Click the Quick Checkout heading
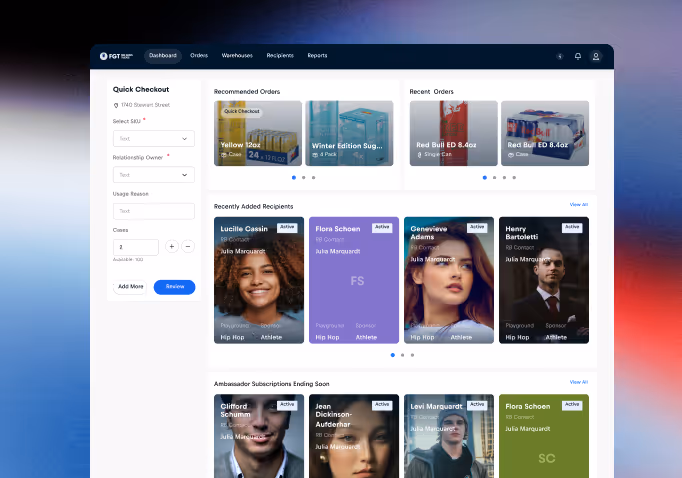Viewport: 682px width, 478px height. 141,90
